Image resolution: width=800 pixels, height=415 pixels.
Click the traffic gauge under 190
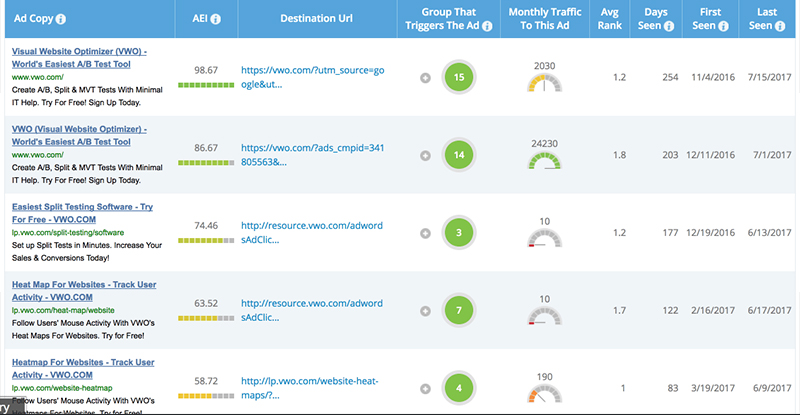click(x=544, y=394)
